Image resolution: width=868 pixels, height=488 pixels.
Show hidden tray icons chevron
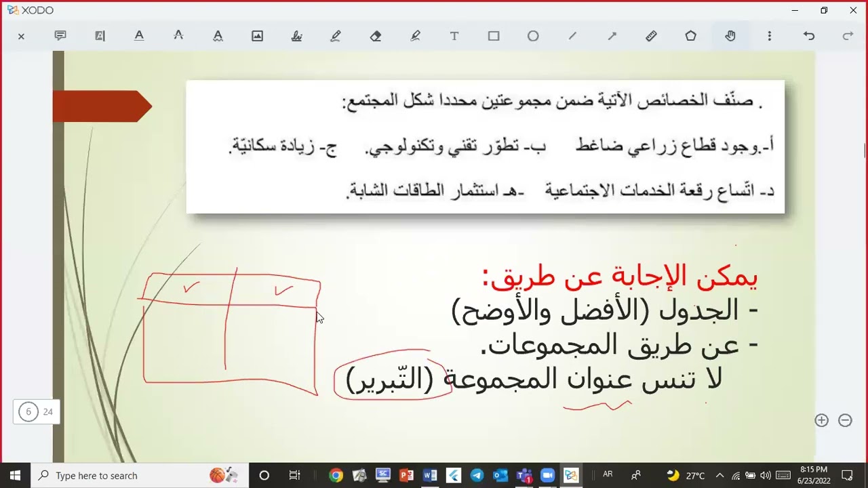[719, 475]
